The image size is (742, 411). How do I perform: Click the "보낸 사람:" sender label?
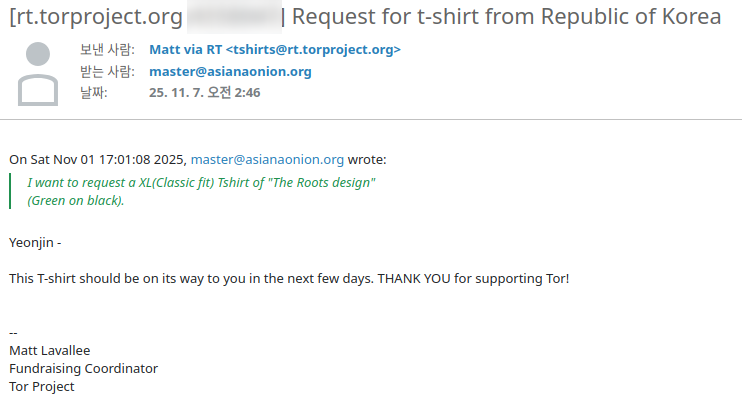point(107,50)
